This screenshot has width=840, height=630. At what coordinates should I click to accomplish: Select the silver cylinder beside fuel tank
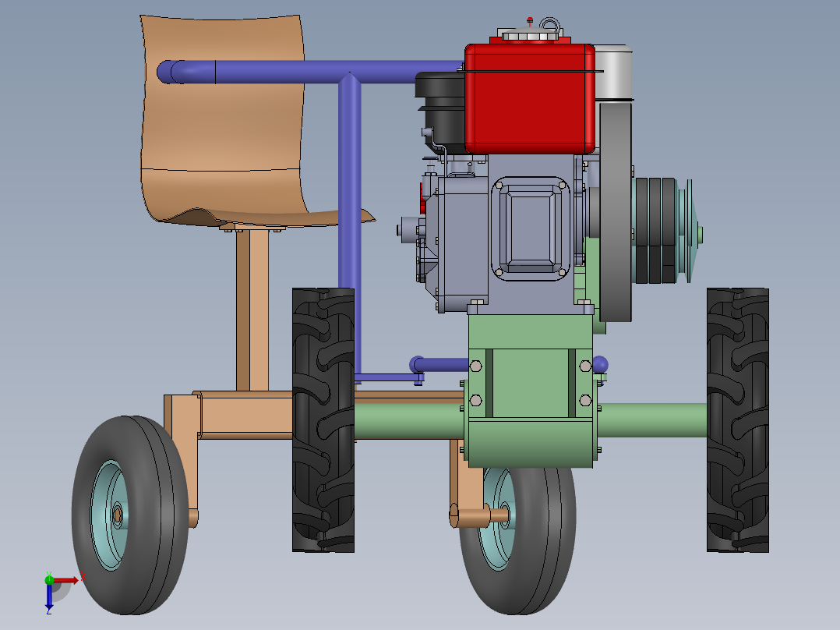614,73
